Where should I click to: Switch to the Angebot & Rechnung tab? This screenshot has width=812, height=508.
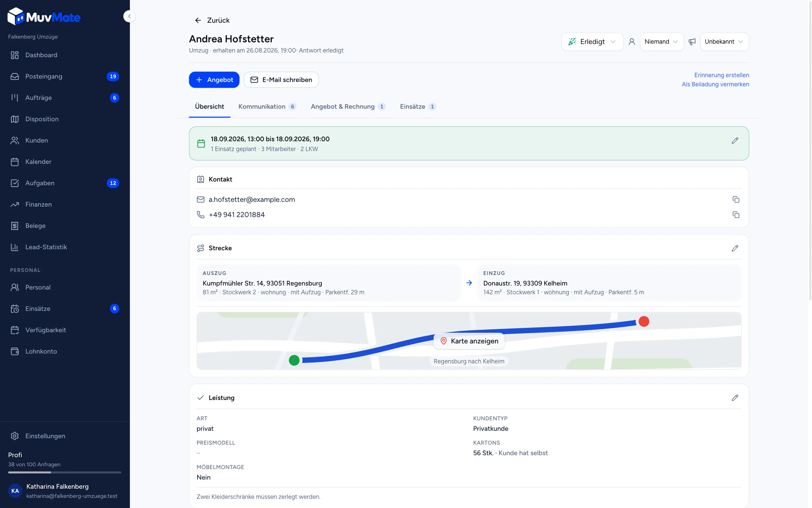[348, 107]
